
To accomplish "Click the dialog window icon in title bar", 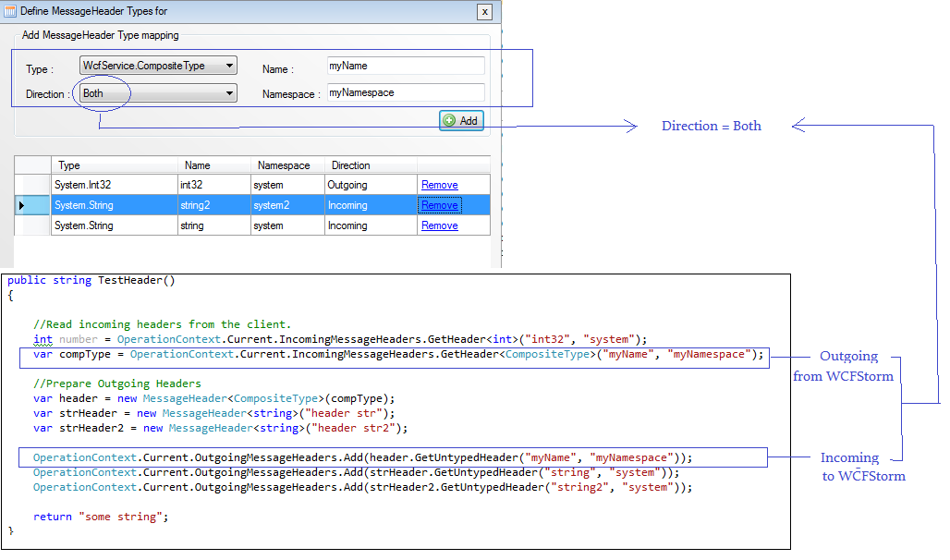I will 10,11.
